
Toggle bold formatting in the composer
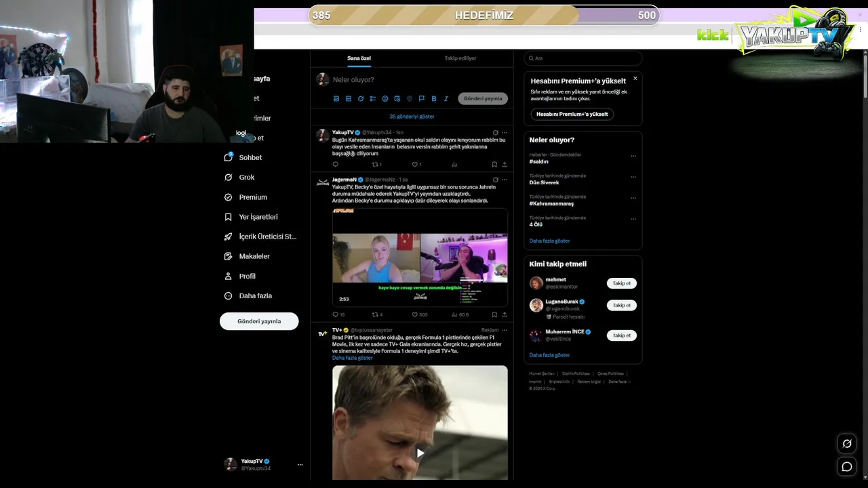tap(434, 99)
